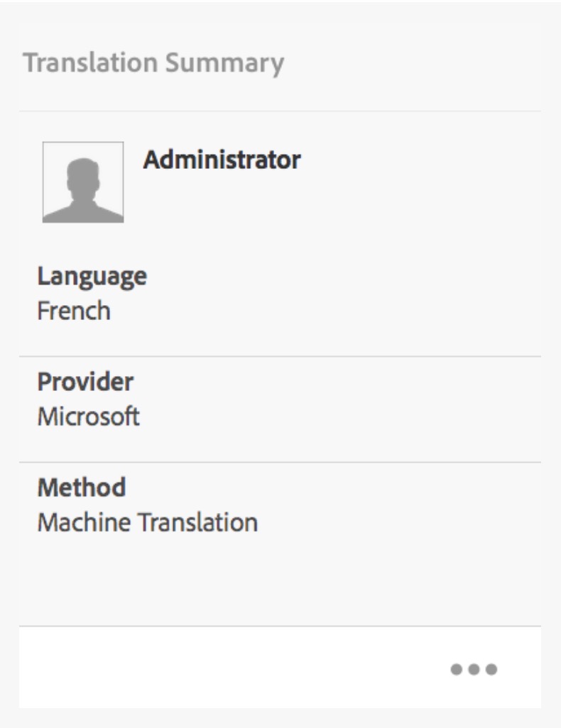Click the divider between Language and Provider

(280, 356)
